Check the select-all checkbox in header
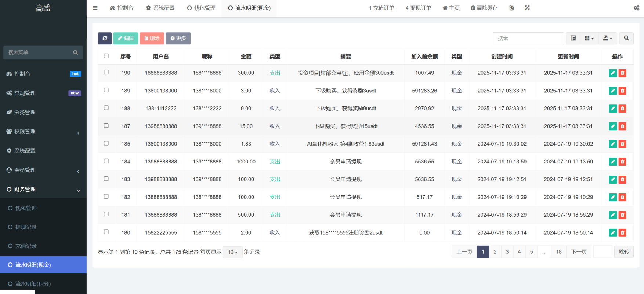This screenshot has width=644, height=294. (x=106, y=56)
